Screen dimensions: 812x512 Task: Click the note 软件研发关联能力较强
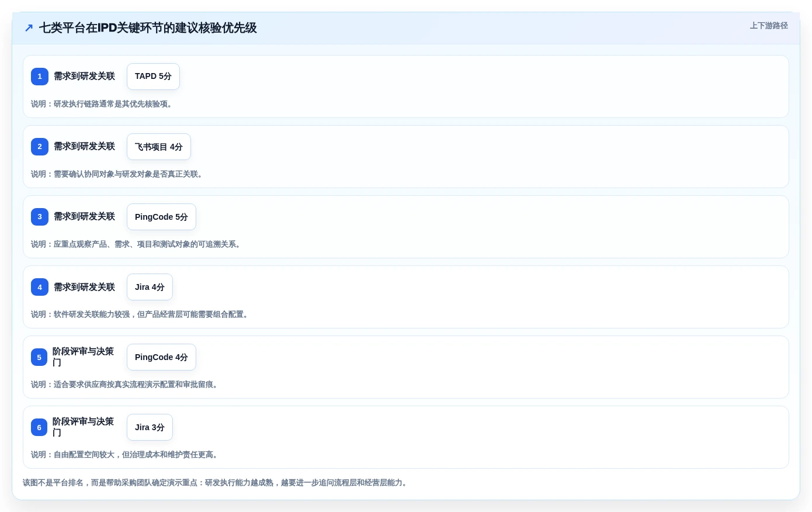tap(140, 314)
